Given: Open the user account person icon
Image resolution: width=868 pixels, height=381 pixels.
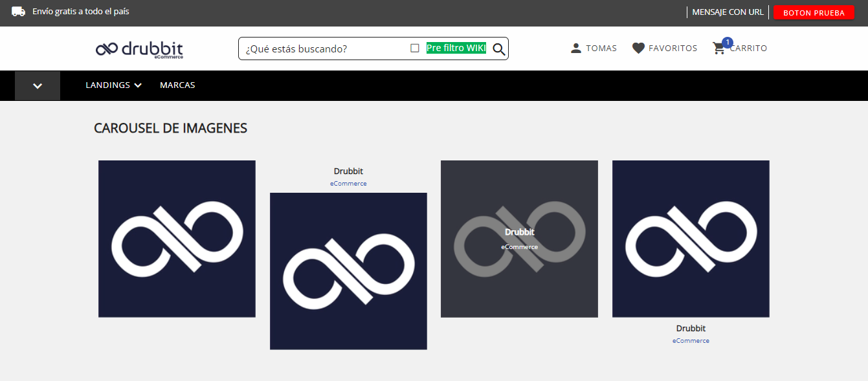Looking at the screenshot, I should (575, 49).
